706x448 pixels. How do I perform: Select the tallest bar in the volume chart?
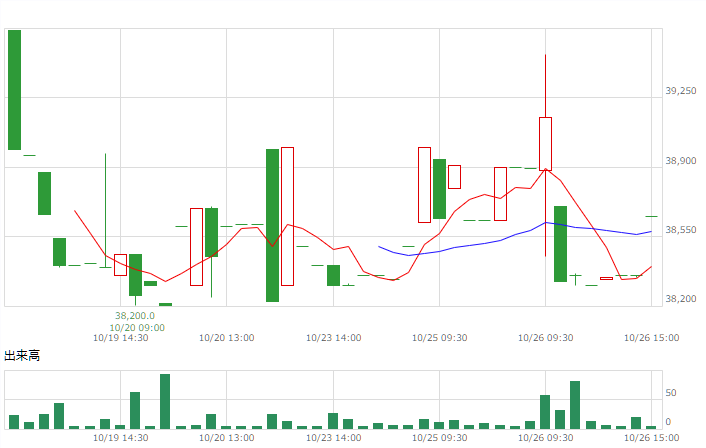[165, 401]
